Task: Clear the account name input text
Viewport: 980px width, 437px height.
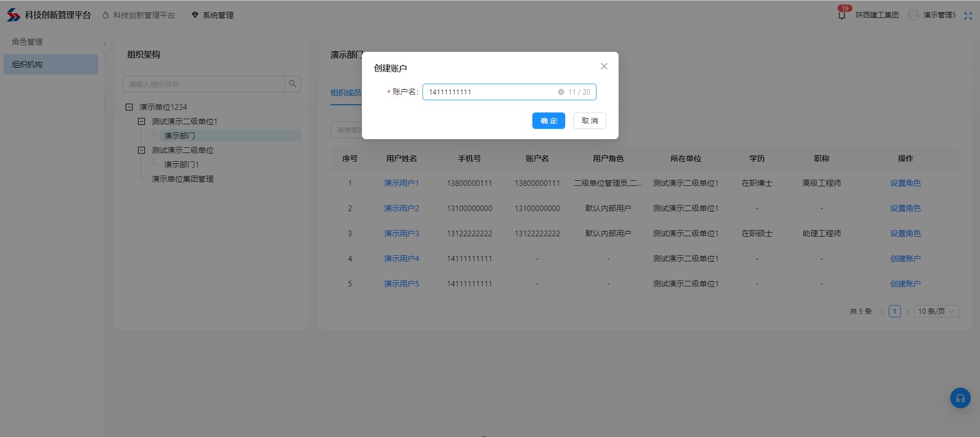Action: point(561,92)
